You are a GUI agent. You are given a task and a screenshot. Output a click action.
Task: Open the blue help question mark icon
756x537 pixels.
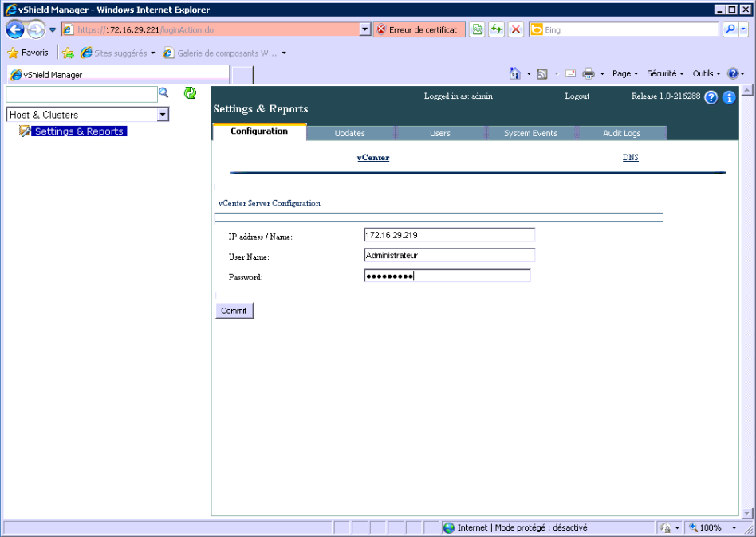[711, 97]
